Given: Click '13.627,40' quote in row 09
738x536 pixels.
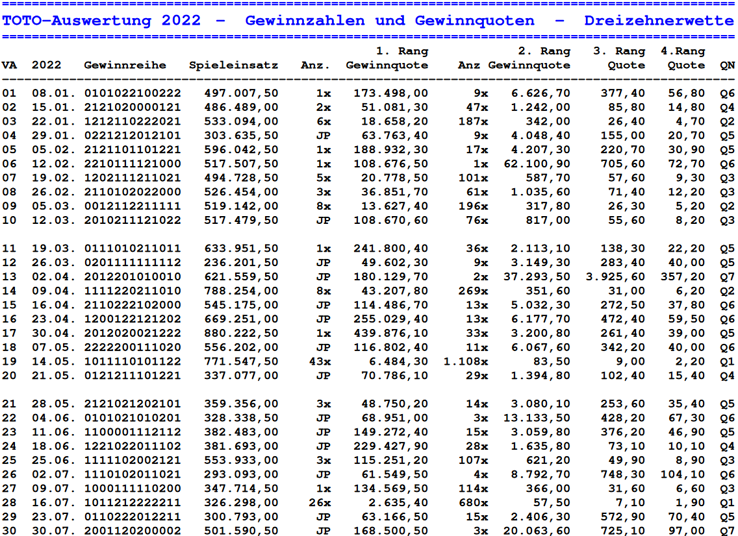Looking at the screenshot, I should pyautogui.click(x=394, y=206).
